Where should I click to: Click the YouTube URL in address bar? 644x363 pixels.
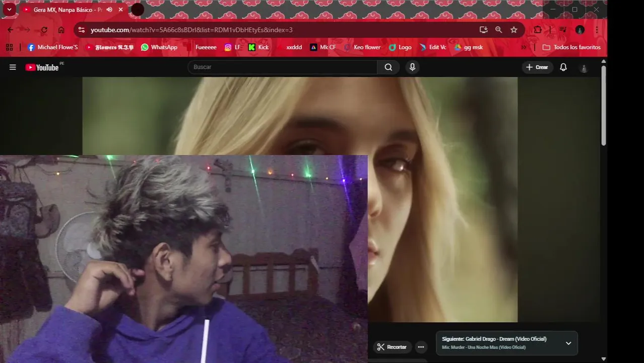tap(191, 30)
